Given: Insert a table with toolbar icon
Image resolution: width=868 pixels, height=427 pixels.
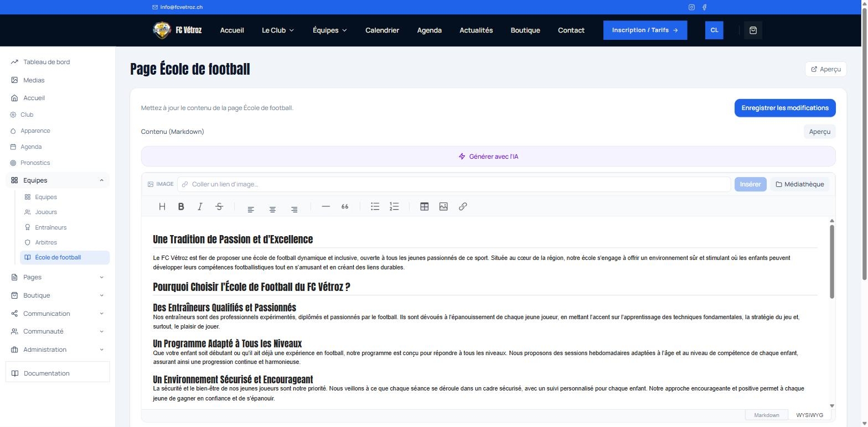Looking at the screenshot, I should (x=424, y=206).
